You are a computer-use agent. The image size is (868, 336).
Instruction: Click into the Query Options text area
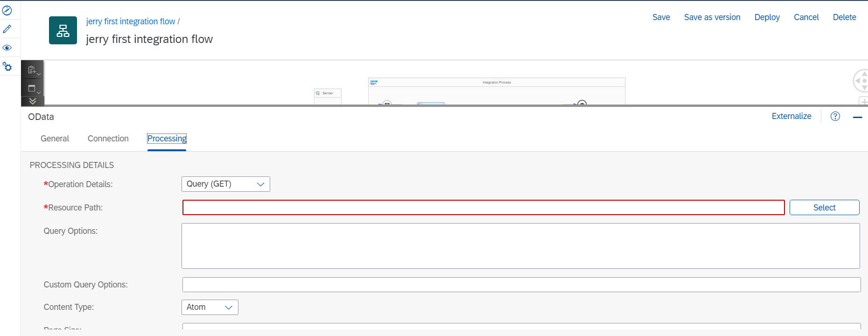(x=521, y=246)
